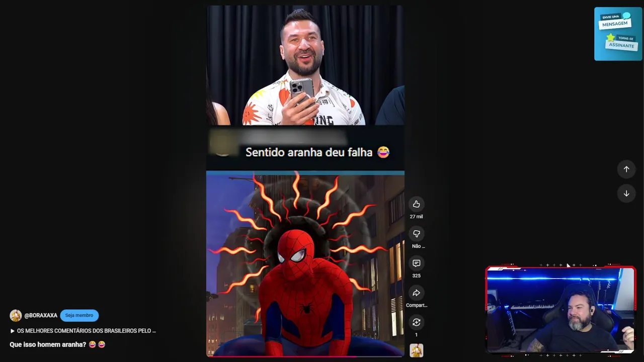
Task: Click the streamer webcam overlay
Action: coord(560,310)
